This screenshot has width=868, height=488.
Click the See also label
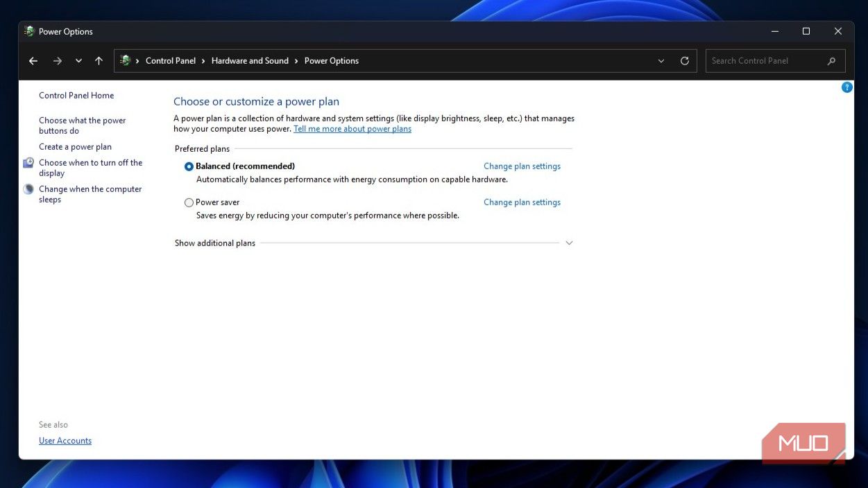53,425
